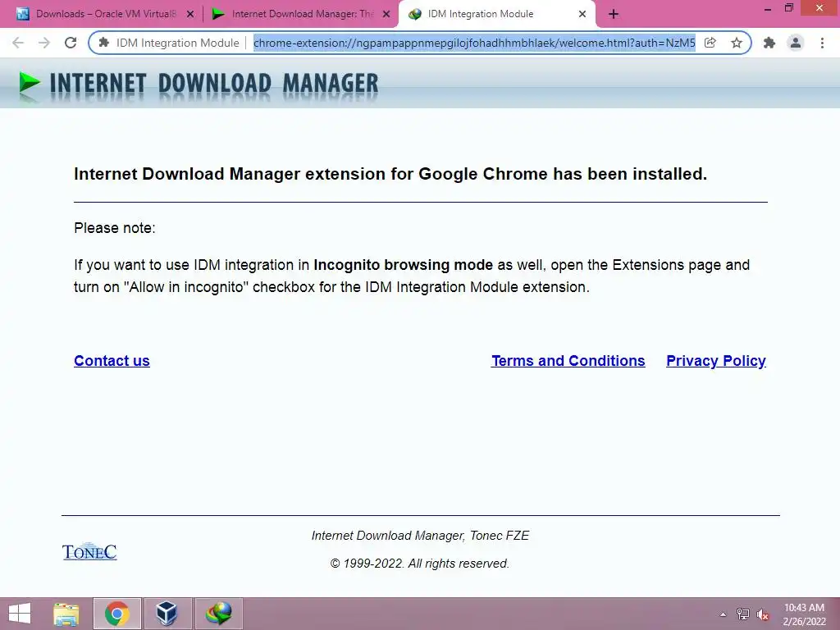Close the Internet Download Manager tab

click(386, 15)
